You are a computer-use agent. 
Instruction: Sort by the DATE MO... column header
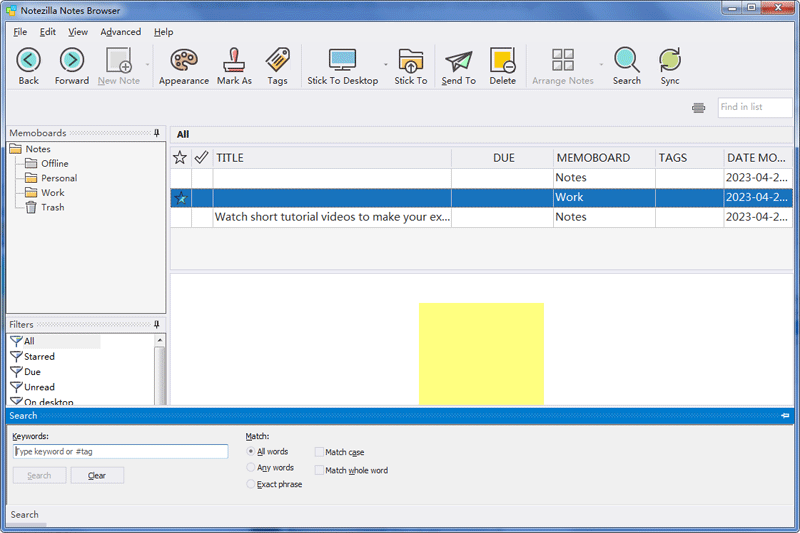(x=758, y=158)
